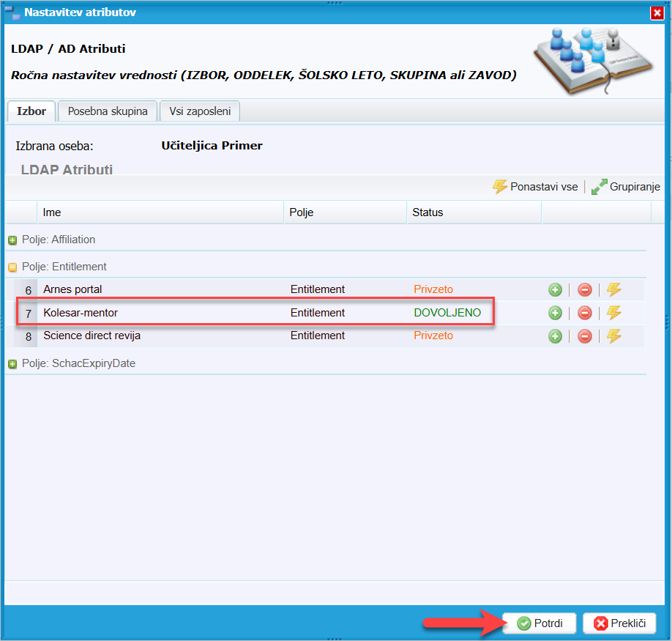The image size is (672, 641).
Task: Click red minus icon for Arnes portal
Action: click(x=585, y=290)
